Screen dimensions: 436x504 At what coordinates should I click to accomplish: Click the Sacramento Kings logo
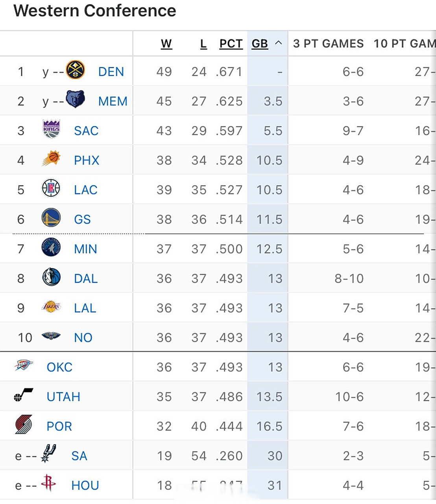(51, 129)
